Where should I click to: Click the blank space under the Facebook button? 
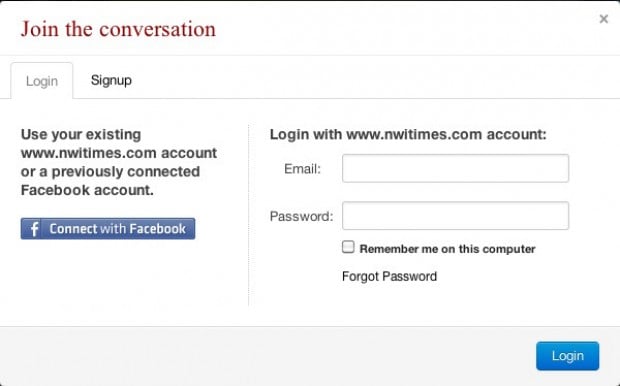119,275
